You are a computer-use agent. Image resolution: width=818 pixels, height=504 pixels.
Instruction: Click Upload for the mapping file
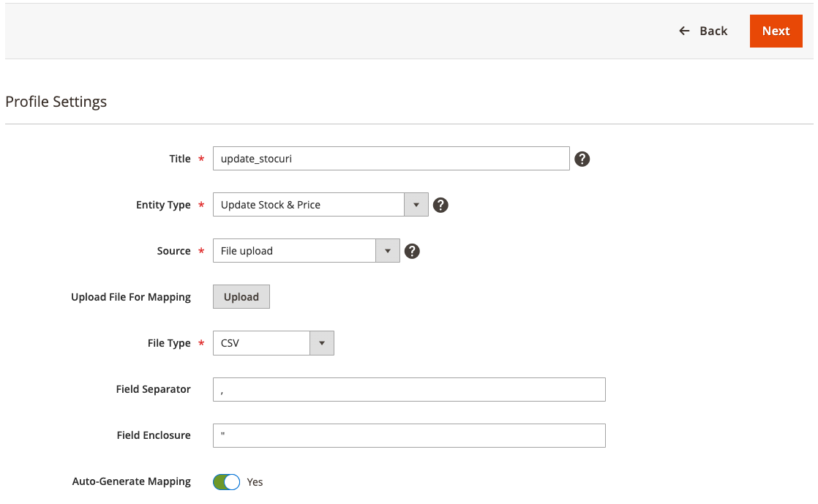(241, 297)
